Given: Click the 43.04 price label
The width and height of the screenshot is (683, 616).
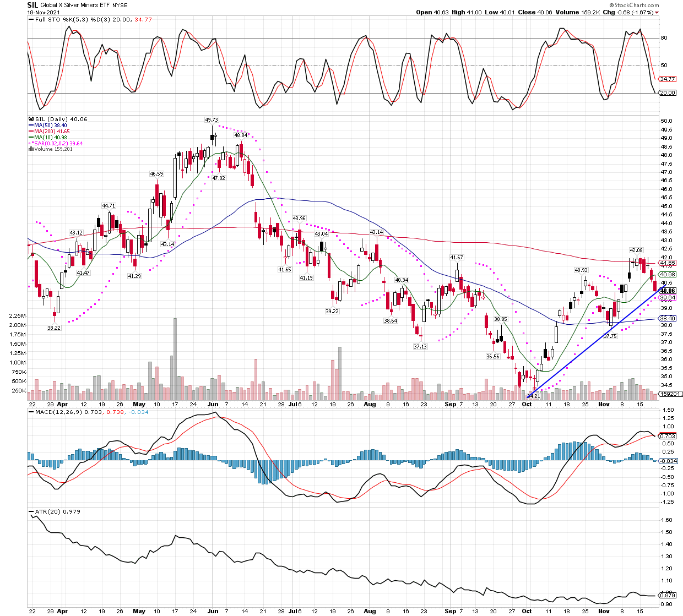Looking at the screenshot, I should click(x=321, y=234).
